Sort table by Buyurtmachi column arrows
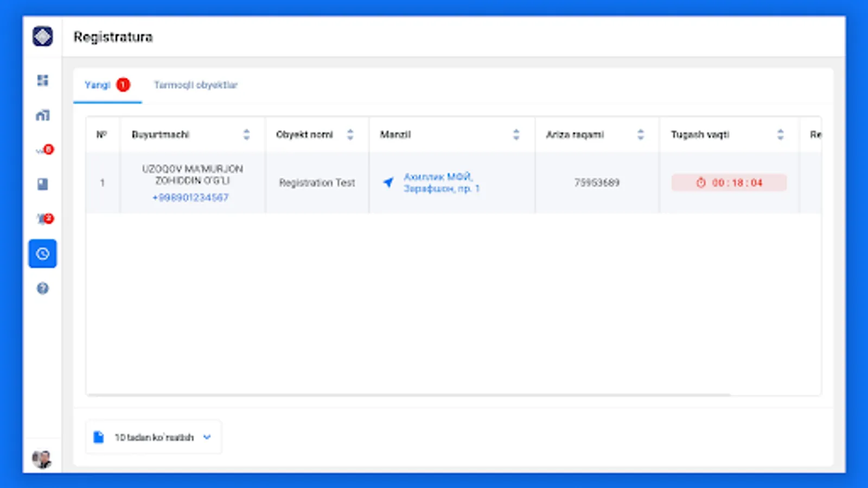The image size is (868, 488). (246, 134)
